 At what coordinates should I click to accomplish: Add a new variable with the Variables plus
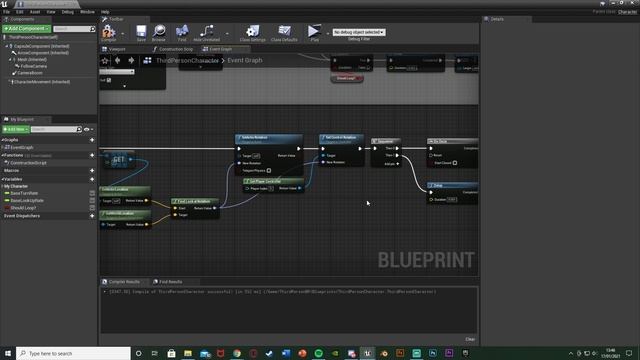(92, 179)
